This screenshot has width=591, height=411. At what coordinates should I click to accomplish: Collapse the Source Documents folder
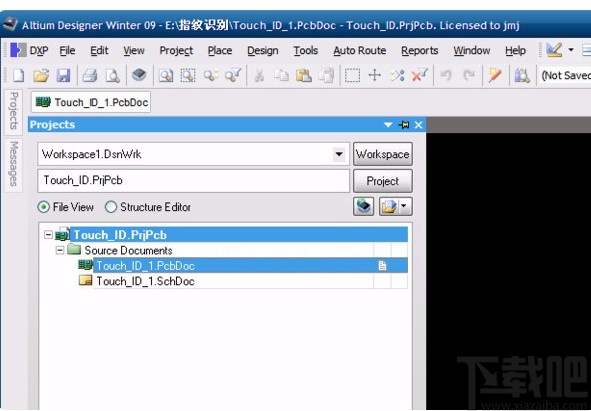(60, 250)
